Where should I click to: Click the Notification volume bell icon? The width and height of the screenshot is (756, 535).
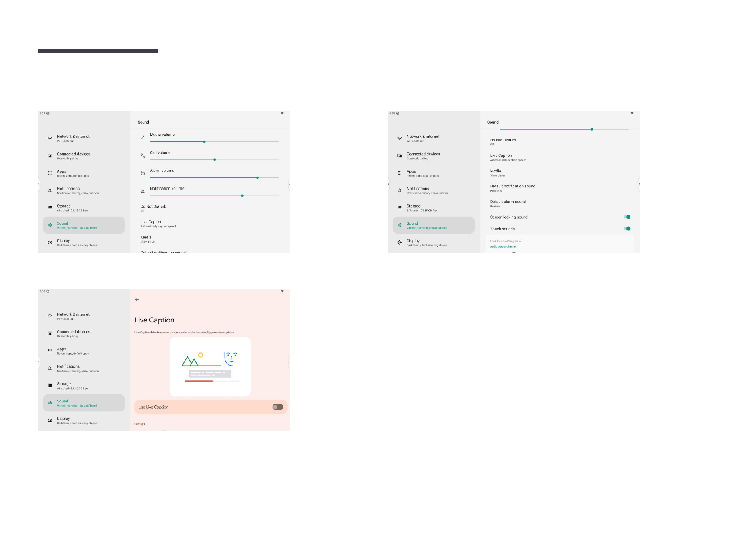tap(143, 191)
